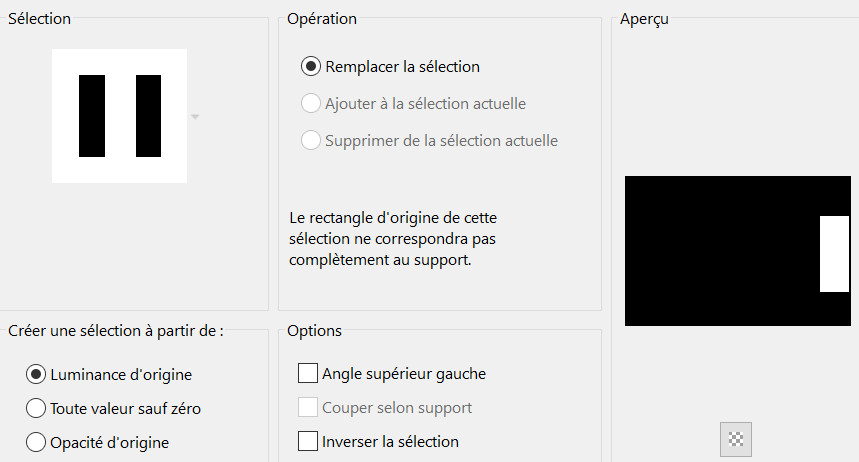
Task: Open the selection thumbnail dropdown arrow
Action: (195, 117)
